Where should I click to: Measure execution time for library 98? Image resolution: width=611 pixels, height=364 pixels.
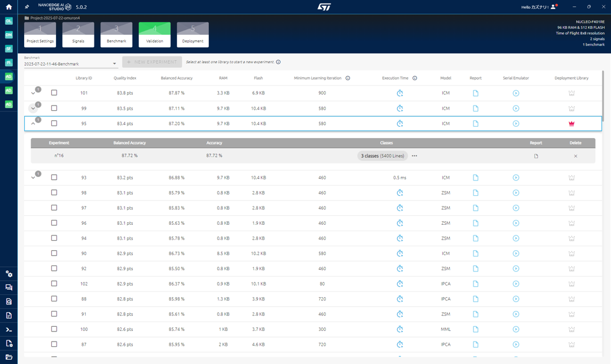pyautogui.click(x=400, y=193)
